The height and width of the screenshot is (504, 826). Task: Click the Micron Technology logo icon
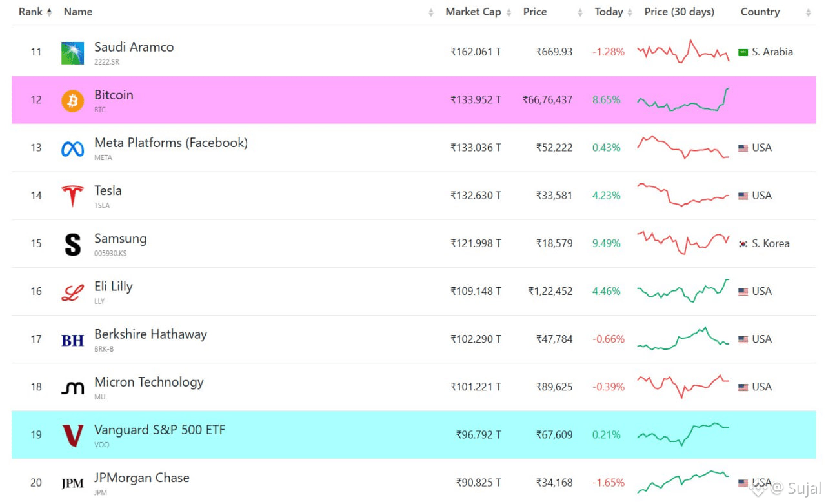pos(72,388)
